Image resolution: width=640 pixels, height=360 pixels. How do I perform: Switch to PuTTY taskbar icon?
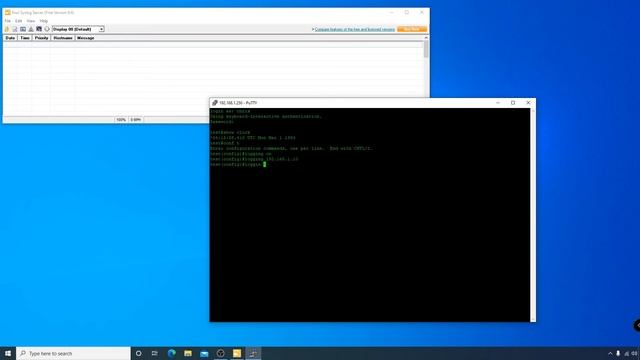tap(253, 353)
